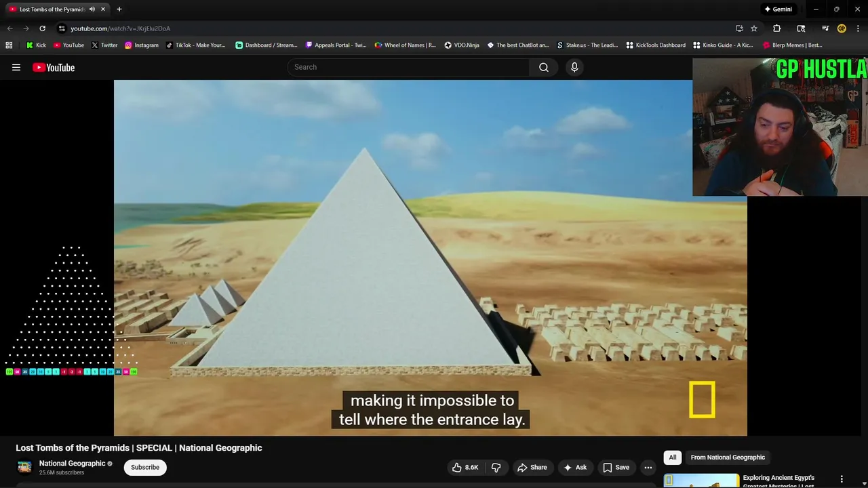This screenshot has width=868, height=488.
Task: Subscribe to National Geographic channel
Action: coord(145,467)
